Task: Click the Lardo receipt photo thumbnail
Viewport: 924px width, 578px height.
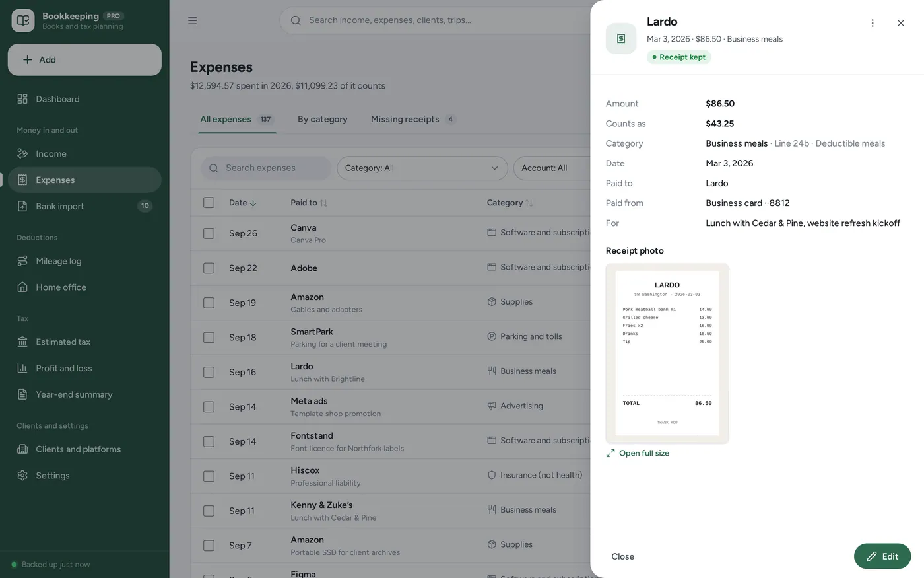Action: [667, 353]
